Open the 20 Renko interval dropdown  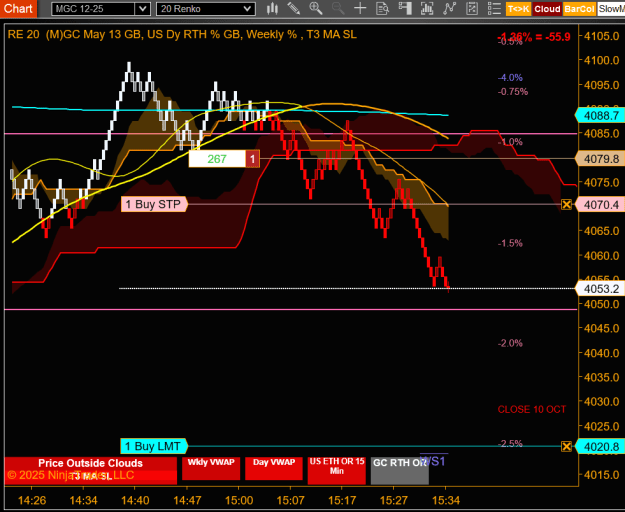206,9
